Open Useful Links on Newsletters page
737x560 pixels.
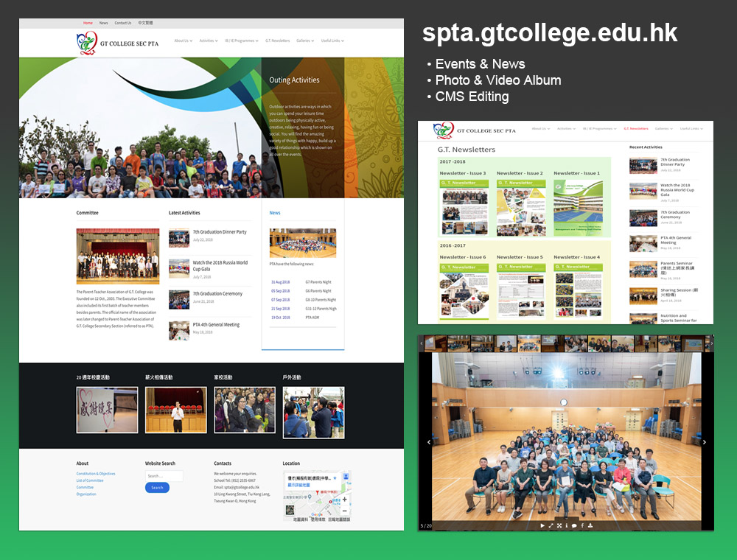(x=691, y=129)
